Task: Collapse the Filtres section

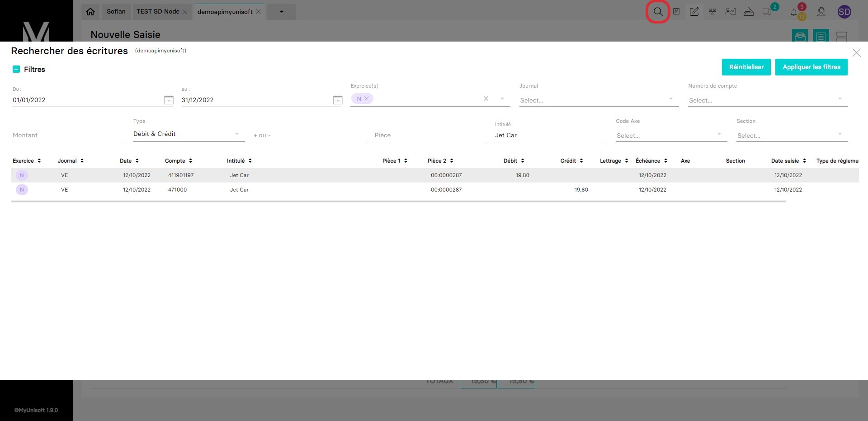Action: click(16, 69)
